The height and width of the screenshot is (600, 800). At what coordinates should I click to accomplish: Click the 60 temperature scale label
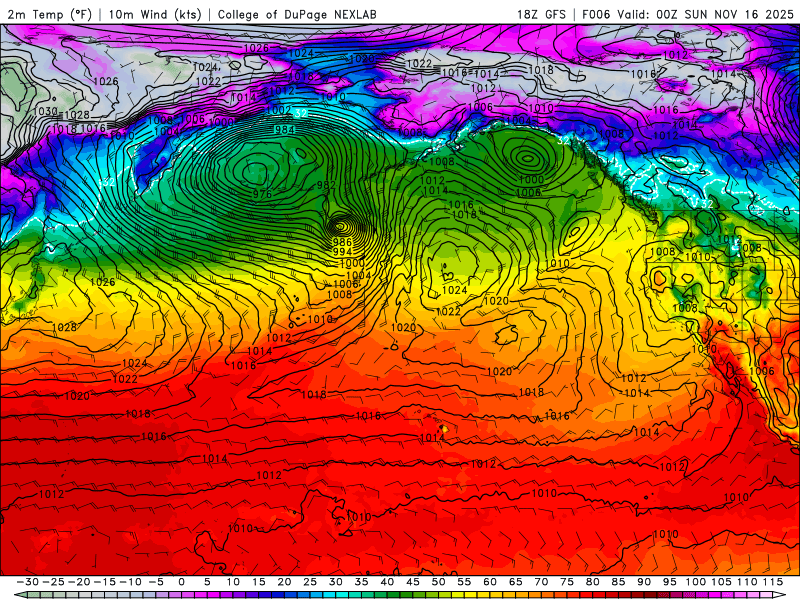click(x=490, y=582)
